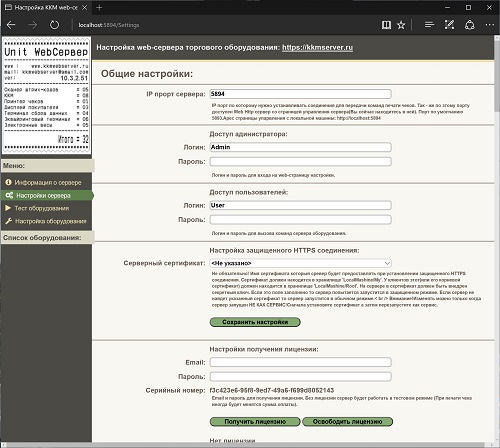Image resolution: width=500 pixels, height=448 pixels.
Task: Maximize the browser window
Action: click(x=468, y=7)
